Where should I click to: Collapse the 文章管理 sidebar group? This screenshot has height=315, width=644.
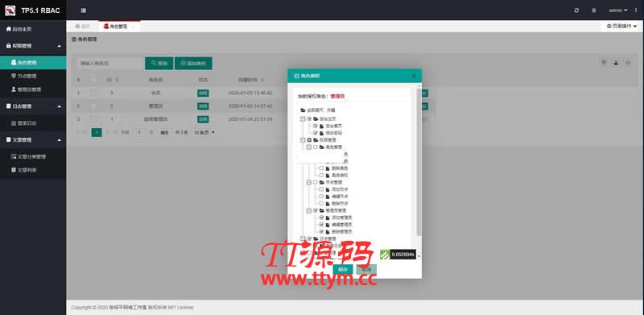coord(59,140)
